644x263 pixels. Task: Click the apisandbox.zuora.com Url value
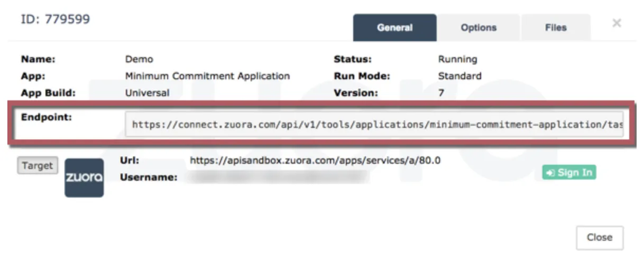(315, 160)
